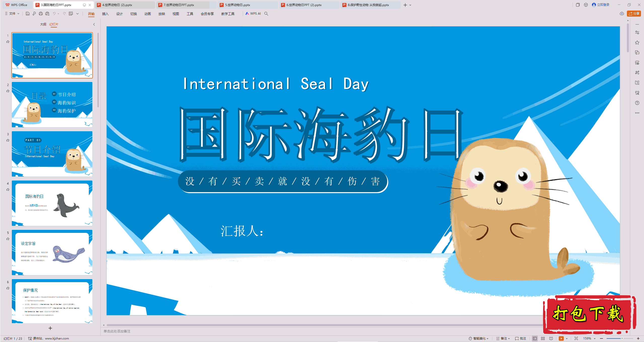Screen dimensions: 644x342
Task: Click the star icon in right sidebar
Action: pyautogui.click(x=637, y=42)
